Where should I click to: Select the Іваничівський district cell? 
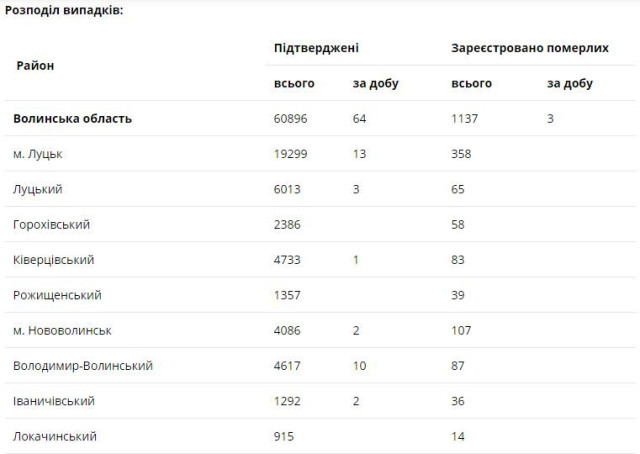coord(54,401)
